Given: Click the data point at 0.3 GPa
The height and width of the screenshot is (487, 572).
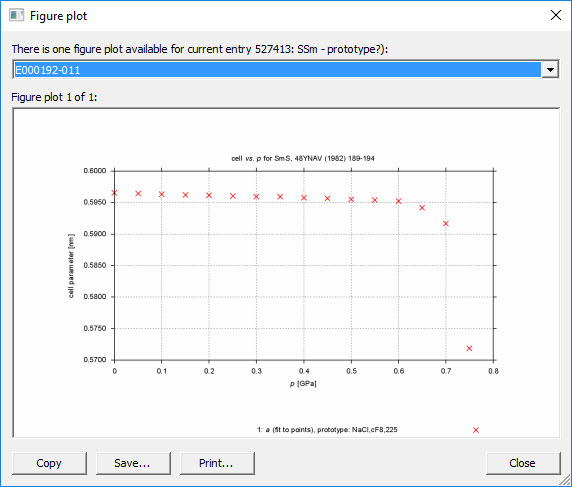Looking at the screenshot, I should (x=256, y=197).
